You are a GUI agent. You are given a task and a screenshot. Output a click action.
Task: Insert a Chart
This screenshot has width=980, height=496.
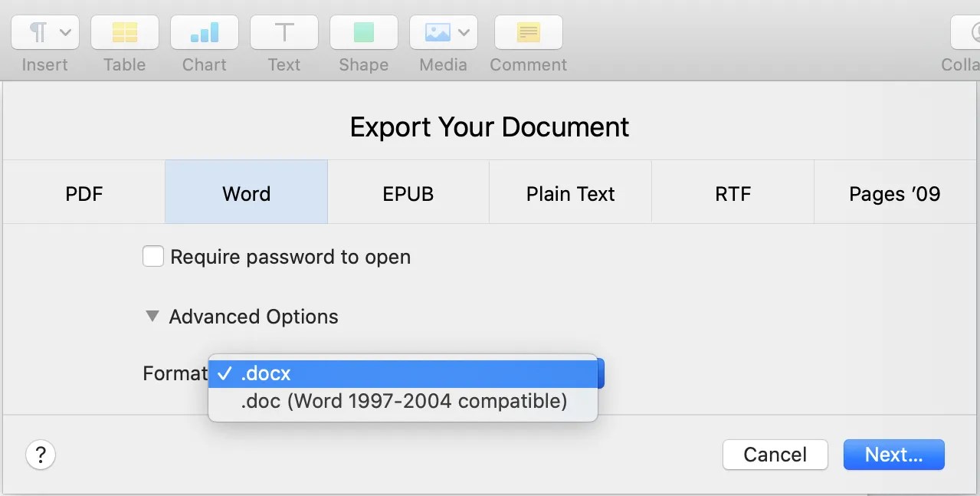click(x=204, y=31)
